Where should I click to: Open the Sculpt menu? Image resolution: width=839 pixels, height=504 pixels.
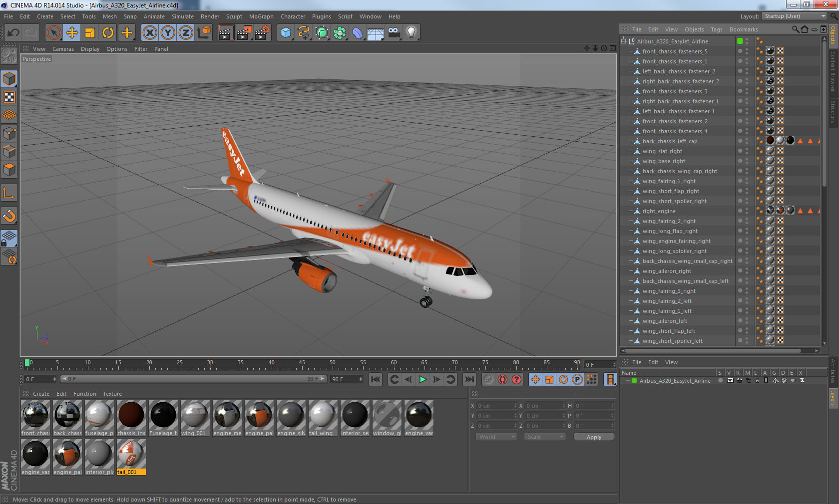click(x=234, y=16)
